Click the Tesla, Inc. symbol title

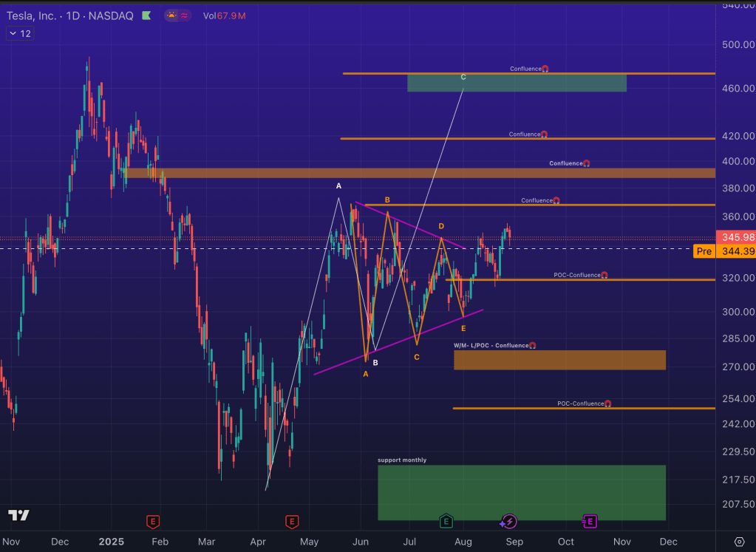tap(37, 15)
